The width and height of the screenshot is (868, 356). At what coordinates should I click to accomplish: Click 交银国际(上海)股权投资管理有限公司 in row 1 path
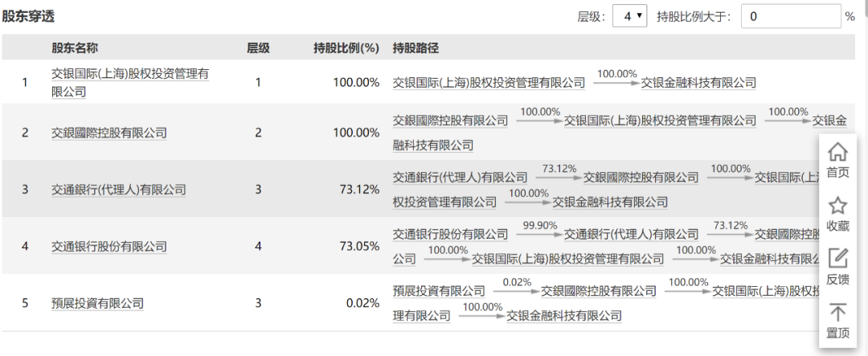[x=489, y=83]
